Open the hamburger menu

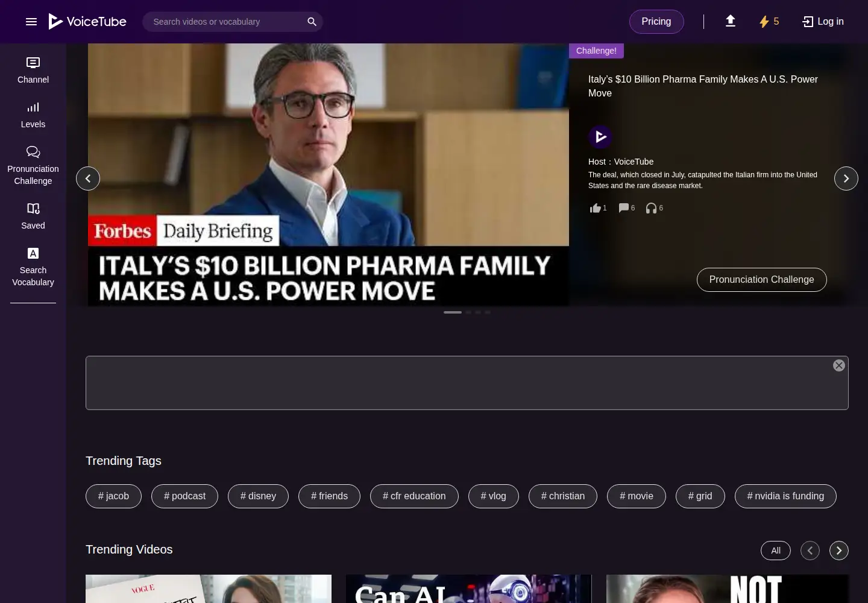click(x=31, y=22)
